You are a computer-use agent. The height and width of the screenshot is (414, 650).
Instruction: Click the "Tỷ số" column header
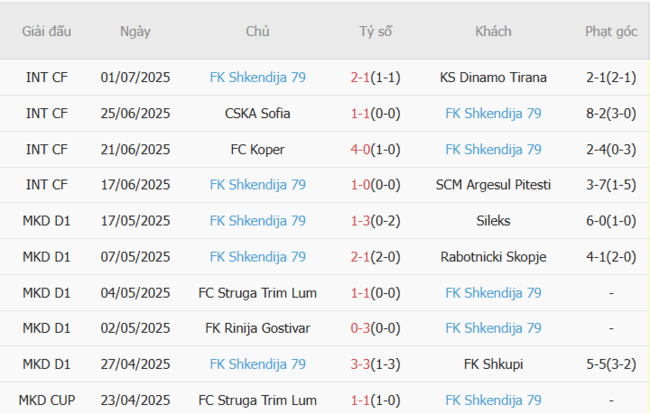(x=376, y=32)
